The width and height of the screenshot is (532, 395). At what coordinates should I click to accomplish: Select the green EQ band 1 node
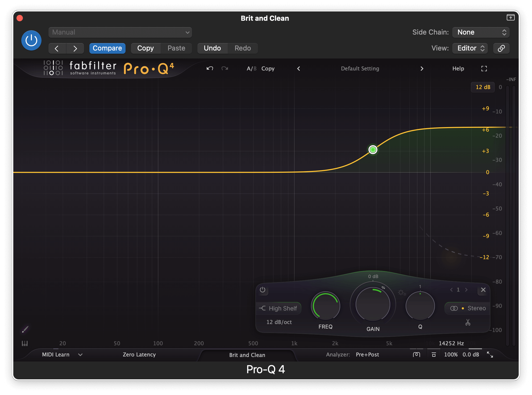(x=373, y=150)
